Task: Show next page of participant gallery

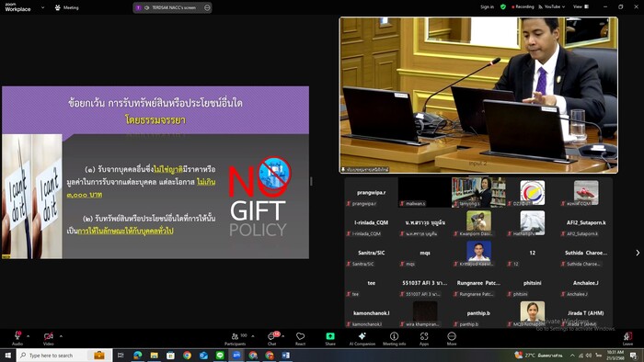Action: tap(638, 253)
